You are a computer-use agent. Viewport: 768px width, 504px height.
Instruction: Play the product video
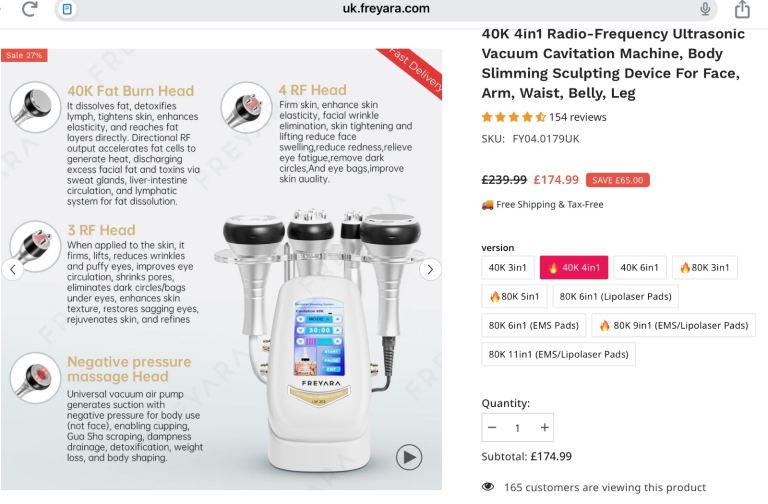tap(408, 457)
